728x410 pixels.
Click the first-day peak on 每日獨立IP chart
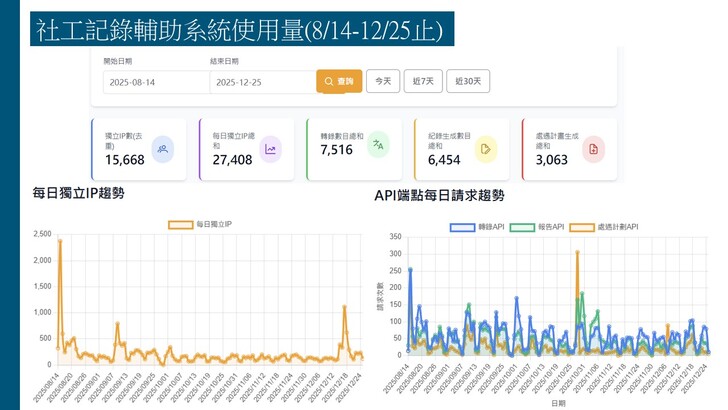click(x=59, y=241)
